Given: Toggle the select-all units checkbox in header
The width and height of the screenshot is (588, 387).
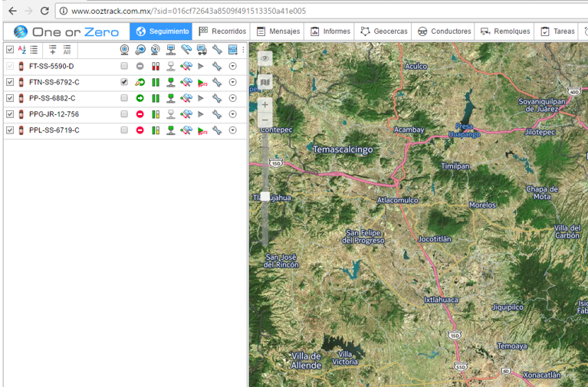Looking at the screenshot, I should pyautogui.click(x=10, y=50).
